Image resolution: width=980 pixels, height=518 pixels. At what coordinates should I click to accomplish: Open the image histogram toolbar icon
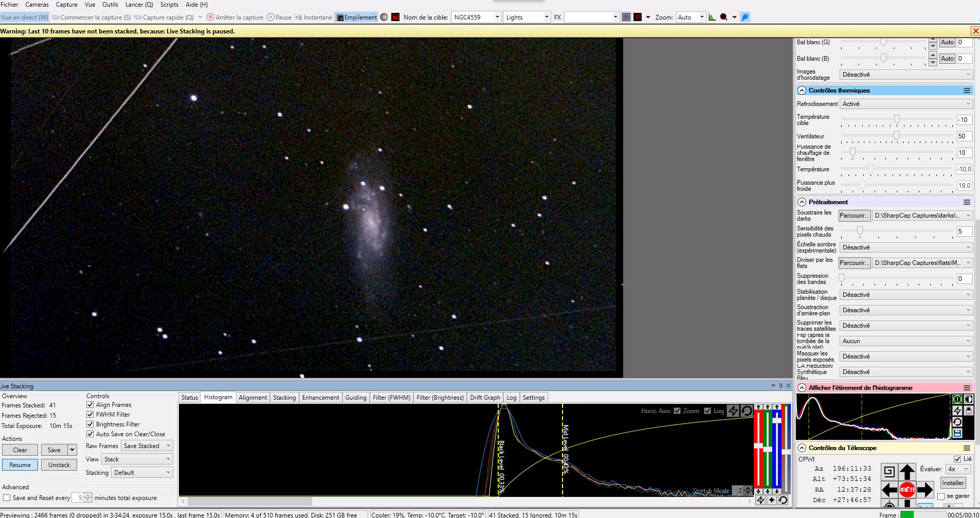click(x=712, y=17)
